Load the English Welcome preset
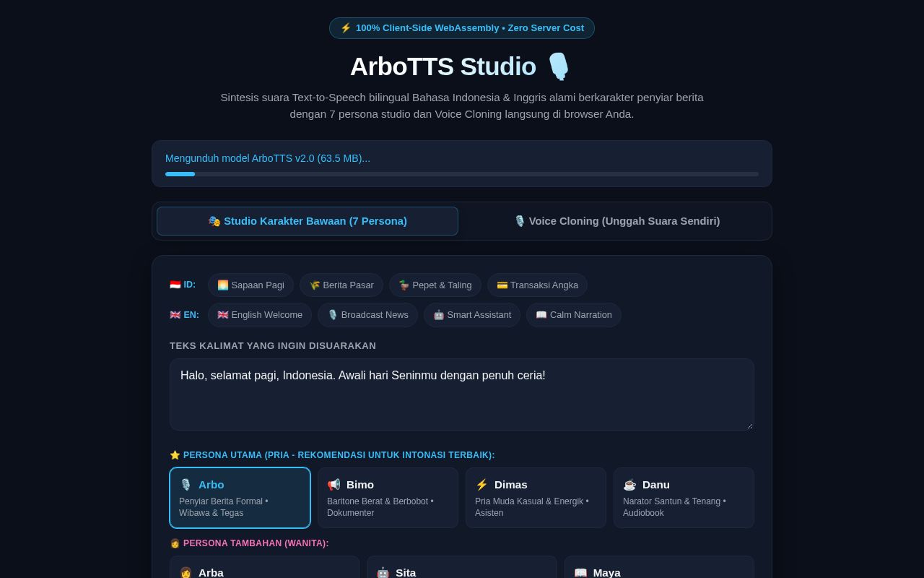The height and width of the screenshot is (578, 924). point(260,315)
